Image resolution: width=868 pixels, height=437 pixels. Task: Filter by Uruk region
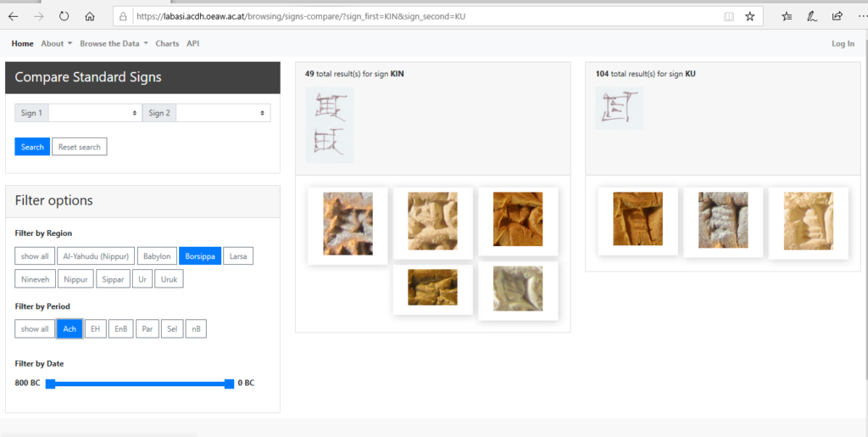(x=169, y=279)
